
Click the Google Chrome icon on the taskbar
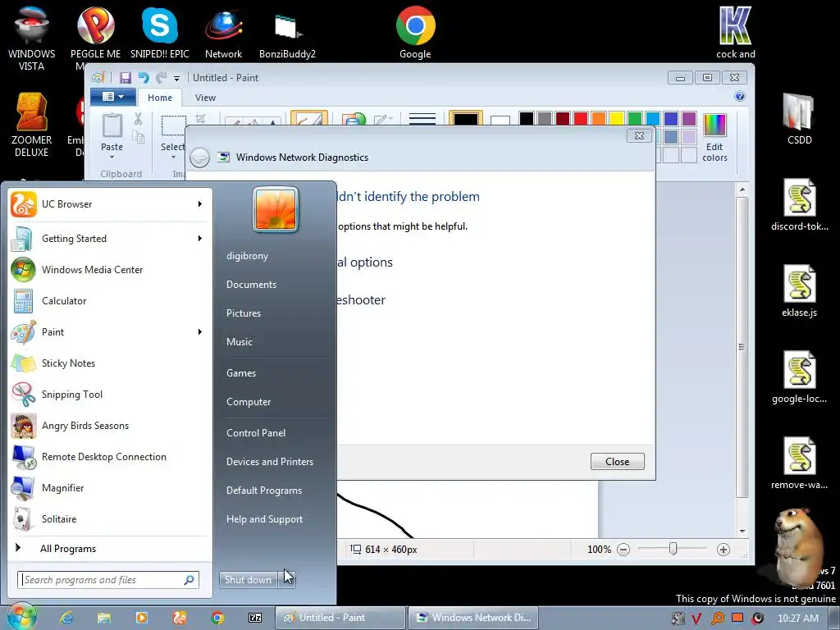click(x=217, y=618)
